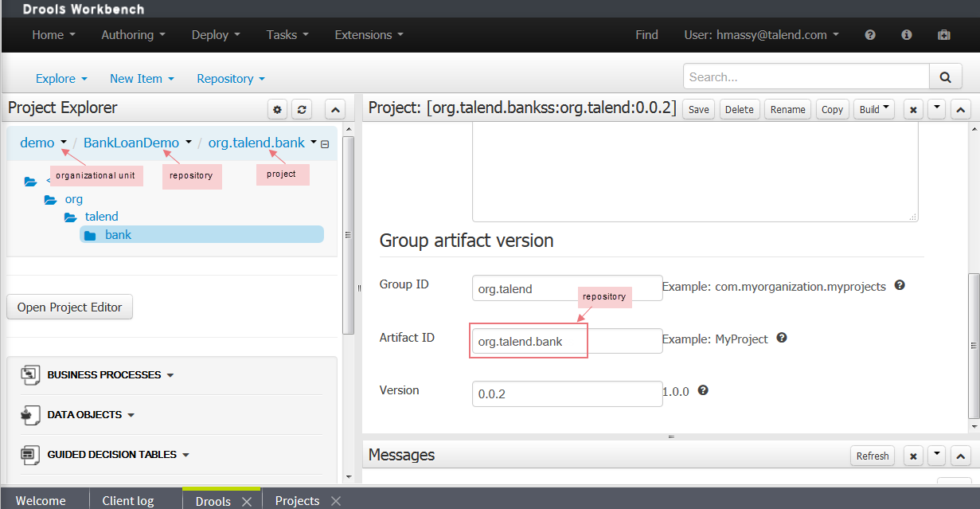The width and height of the screenshot is (980, 509).
Task: Click Find in the top bar
Action: (646, 35)
